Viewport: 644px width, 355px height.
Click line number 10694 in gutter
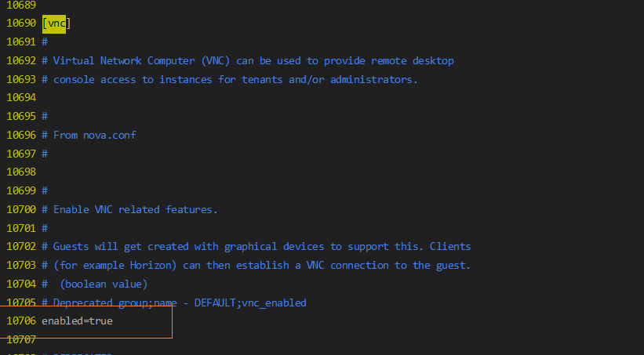tap(20, 98)
